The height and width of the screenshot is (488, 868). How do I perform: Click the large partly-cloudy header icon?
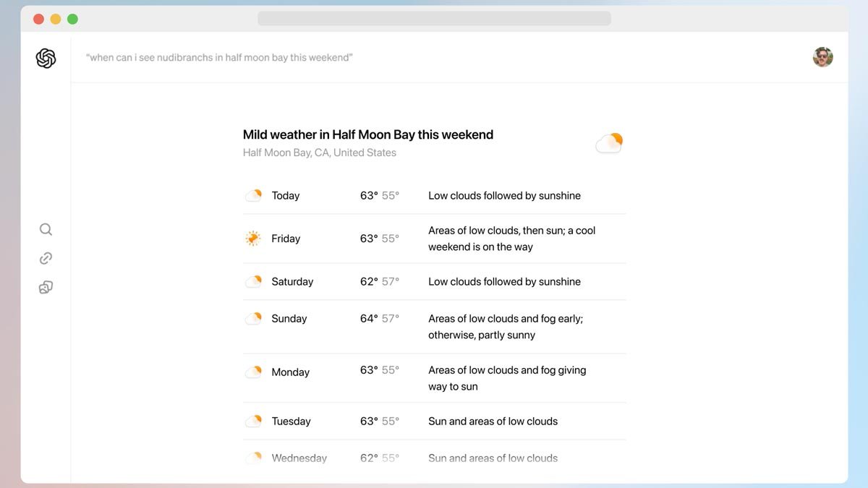click(609, 142)
